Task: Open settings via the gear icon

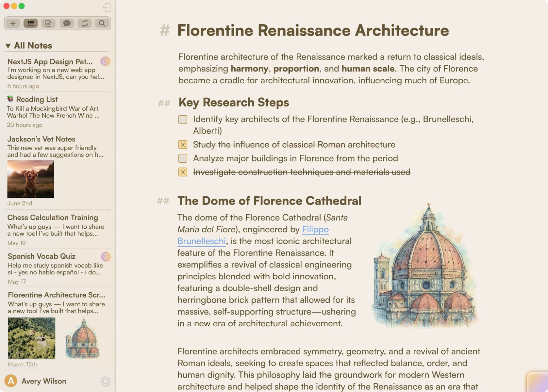Action: point(106,381)
